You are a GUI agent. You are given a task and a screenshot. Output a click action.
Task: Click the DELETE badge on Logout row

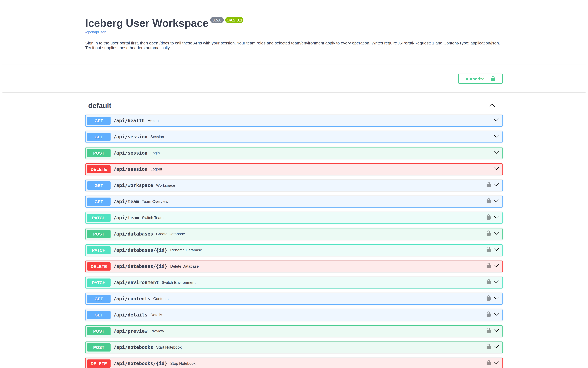pos(99,169)
